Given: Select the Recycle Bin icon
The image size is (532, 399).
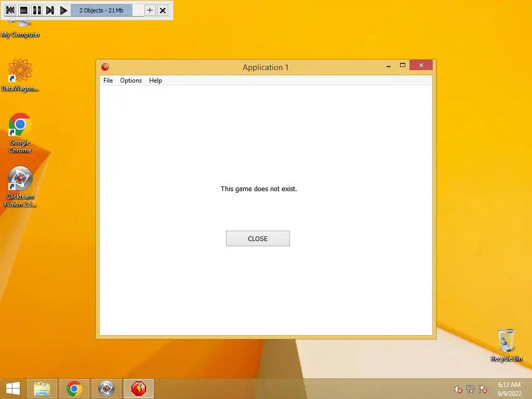Looking at the screenshot, I should (x=506, y=345).
